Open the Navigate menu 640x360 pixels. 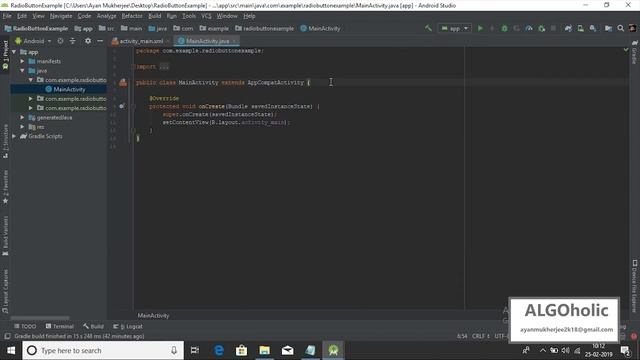61,16
